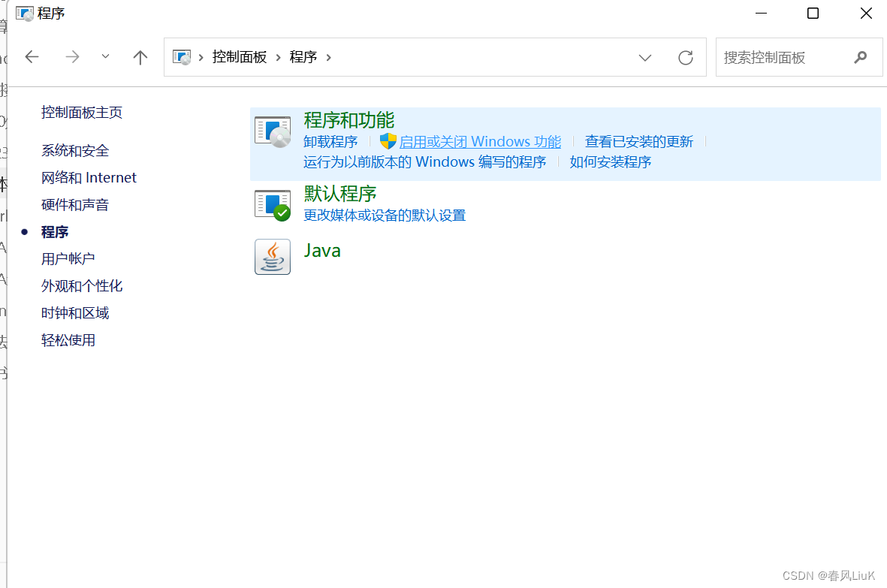
Task: Maximize the 程序 window
Action: coord(813,13)
